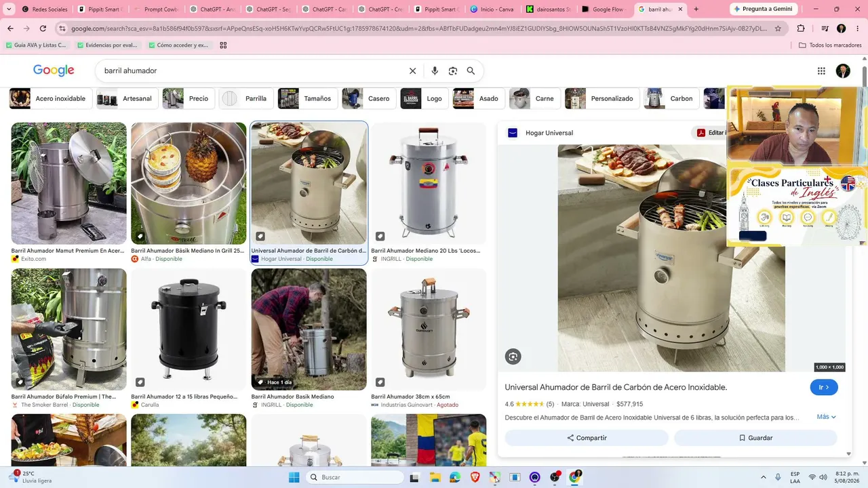Save the image with Guardar button
Image resolution: width=868 pixels, height=488 pixels.
755,438
